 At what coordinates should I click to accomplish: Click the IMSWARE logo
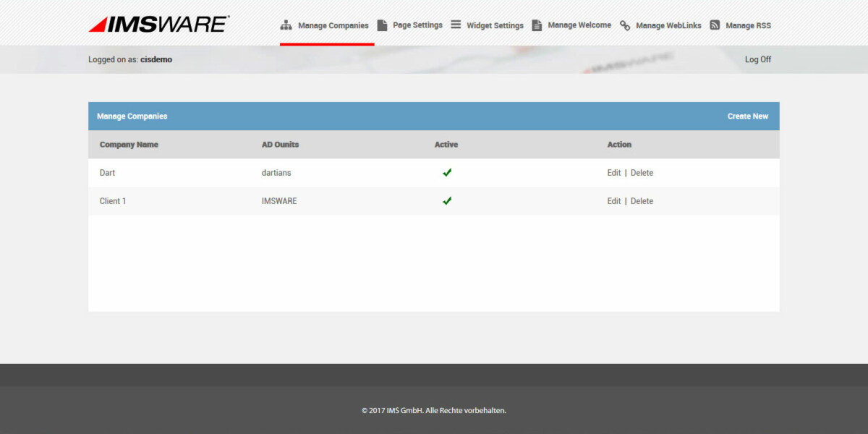158,22
